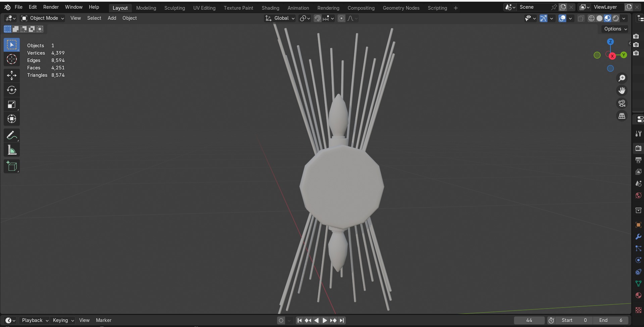Choose the Move tool
The width and height of the screenshot is (644, 327).
12,75
